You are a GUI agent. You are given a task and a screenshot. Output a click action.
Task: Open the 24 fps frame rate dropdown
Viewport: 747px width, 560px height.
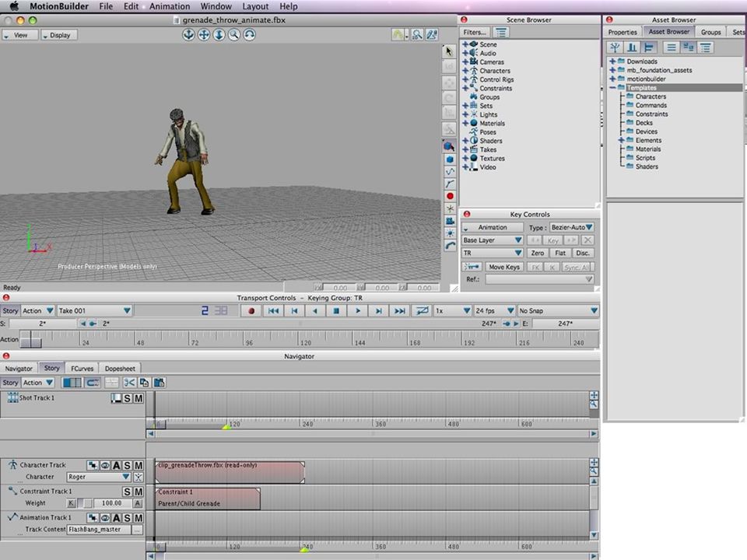[x=495, y=311]
